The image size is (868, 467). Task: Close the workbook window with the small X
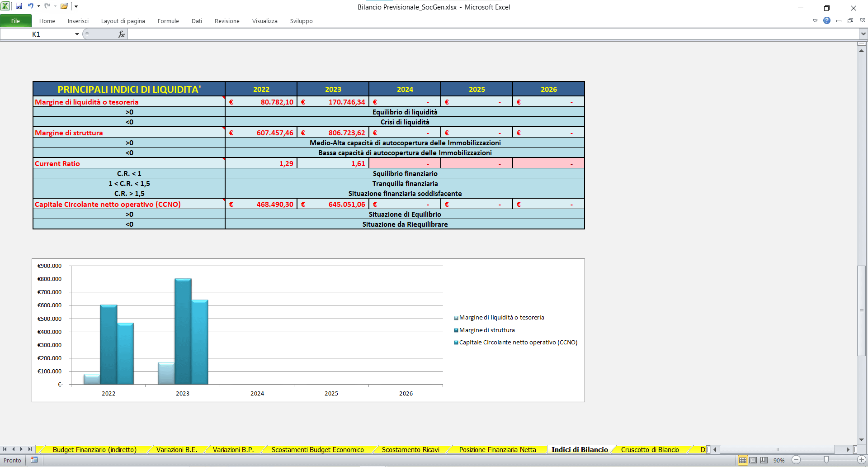(x=862, y=20)
